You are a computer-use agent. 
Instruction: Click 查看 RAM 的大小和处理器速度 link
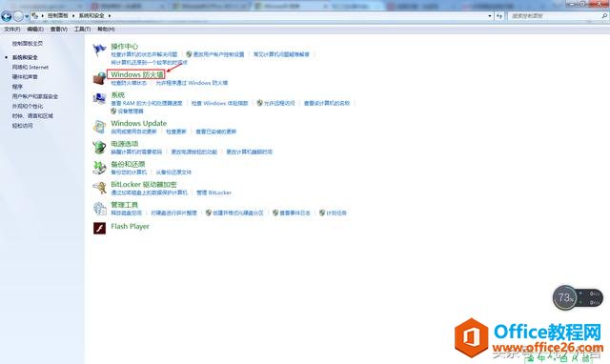pos(147,103)
